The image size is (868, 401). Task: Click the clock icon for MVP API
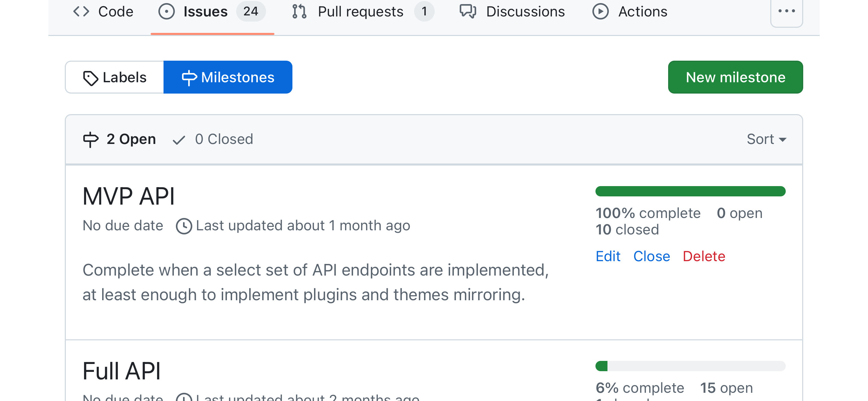tap(184, 226)
